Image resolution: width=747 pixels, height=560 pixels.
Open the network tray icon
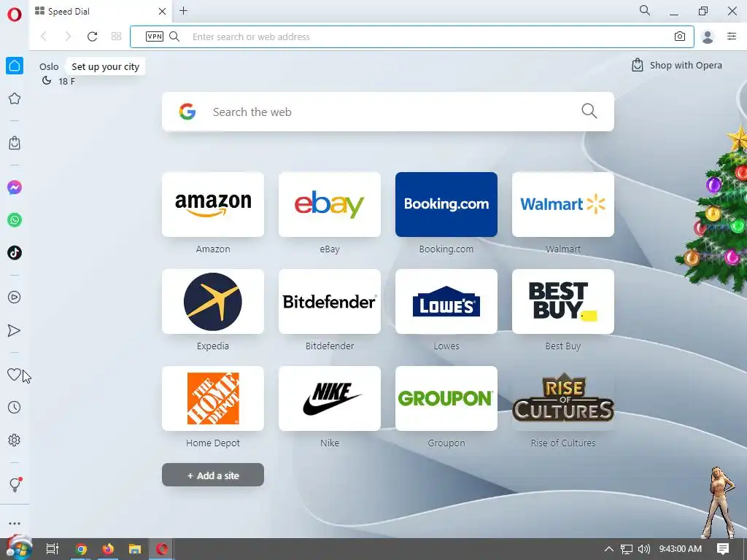tap(627, 549)
